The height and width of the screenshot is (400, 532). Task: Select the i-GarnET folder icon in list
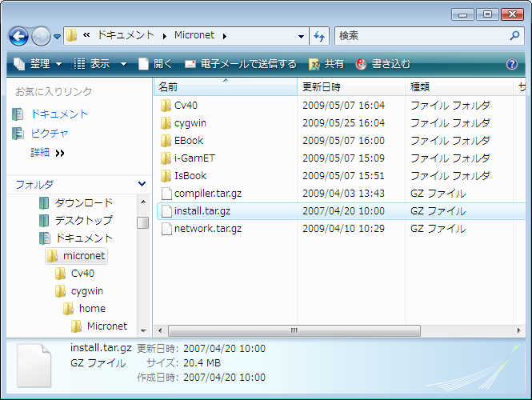166,158
